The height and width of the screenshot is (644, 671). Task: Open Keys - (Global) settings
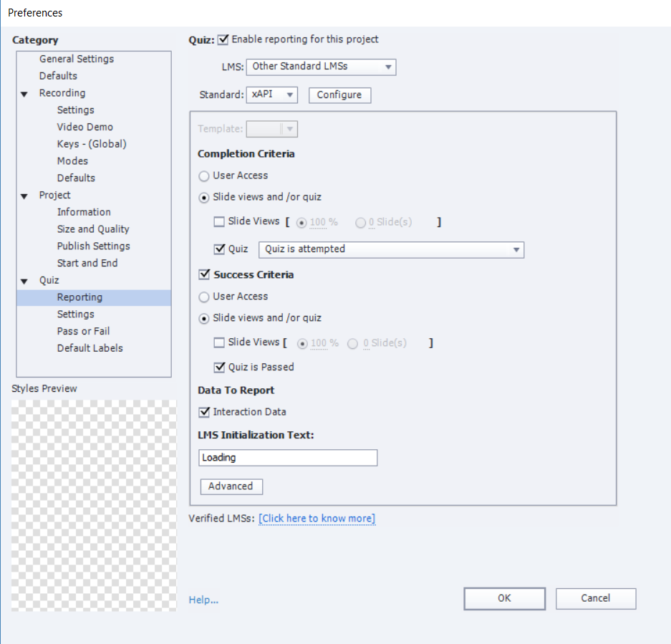coord(92,144)
